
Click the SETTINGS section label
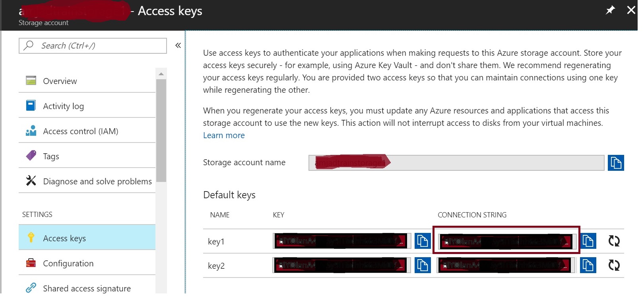pyautogui.click(x=37, y=215)
